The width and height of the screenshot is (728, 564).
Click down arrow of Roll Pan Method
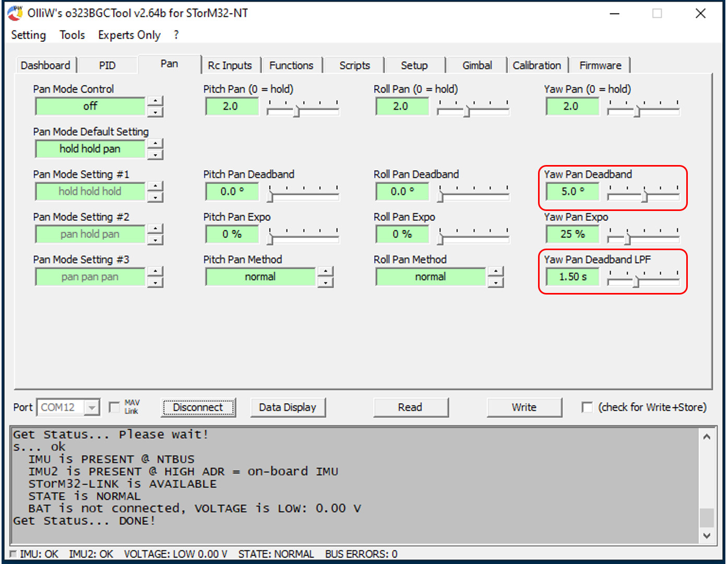pos(496,283)
